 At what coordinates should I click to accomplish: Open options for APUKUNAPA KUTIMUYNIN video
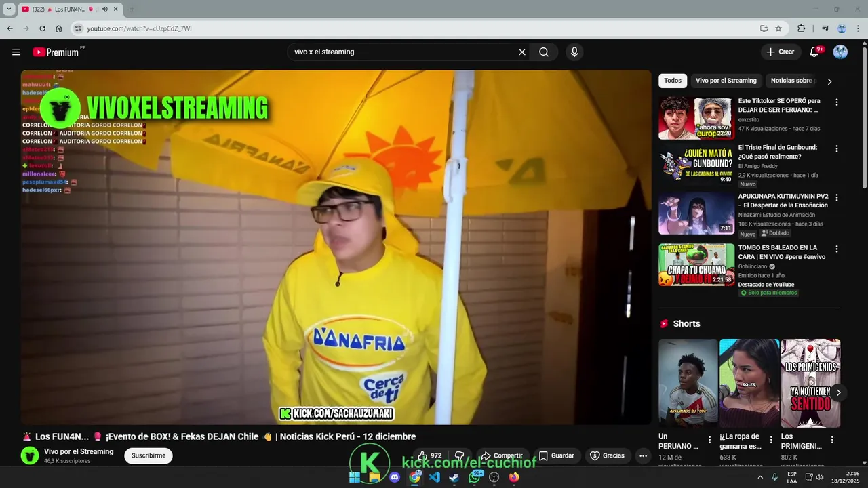836,198
